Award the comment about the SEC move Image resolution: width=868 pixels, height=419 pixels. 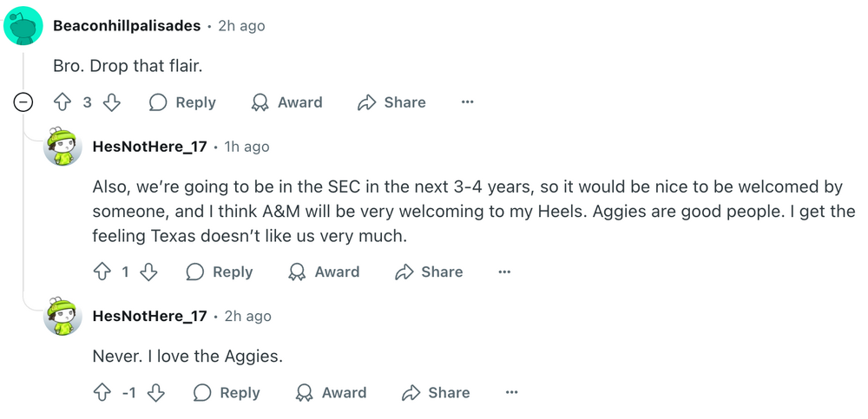[x=324, y=272]
